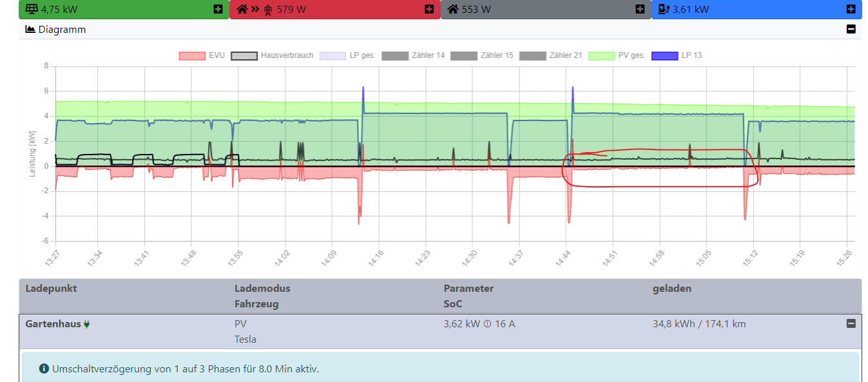Click the info icon in the Umschaltverzögerung notice
The image size is (868, 382).
point(44,369)
